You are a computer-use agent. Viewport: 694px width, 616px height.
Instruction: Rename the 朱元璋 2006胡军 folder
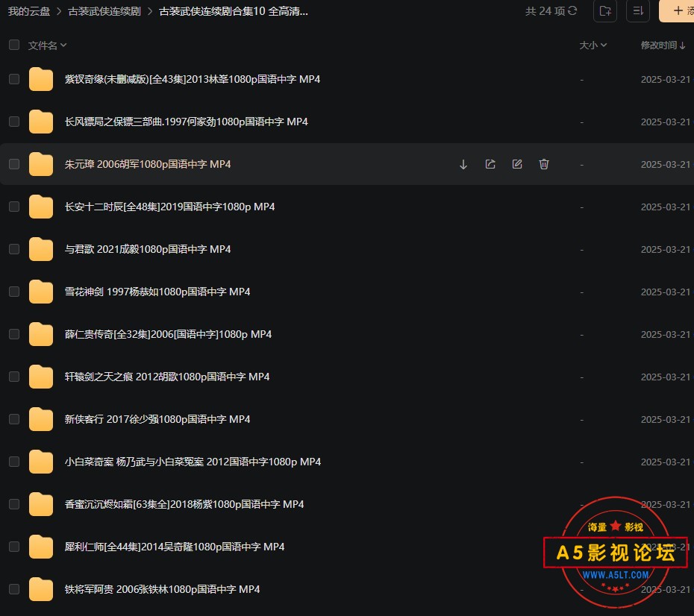(517, 165)
